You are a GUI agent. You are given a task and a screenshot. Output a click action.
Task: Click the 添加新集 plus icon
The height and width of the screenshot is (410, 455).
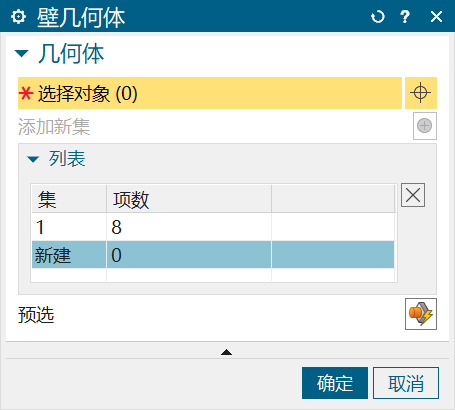click(x=425, y=126)
